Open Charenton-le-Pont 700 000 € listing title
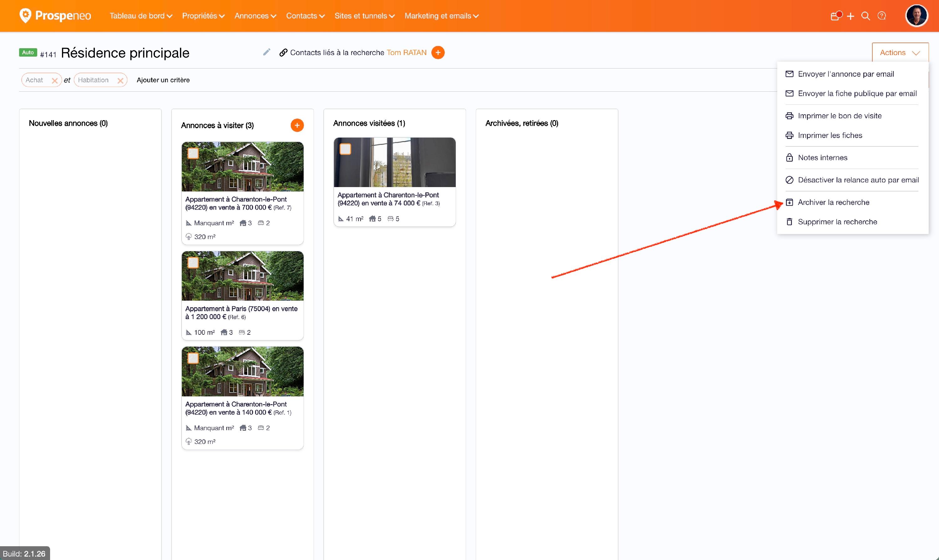Viewport: 939px width, 560px height. pyautogui.click(x=238, y=203)
